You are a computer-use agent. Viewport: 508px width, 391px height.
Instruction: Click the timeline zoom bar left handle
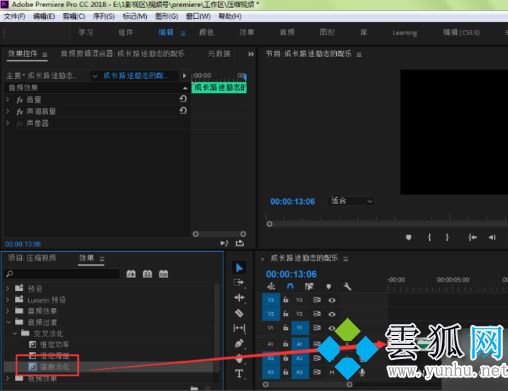tap(265, 384)
